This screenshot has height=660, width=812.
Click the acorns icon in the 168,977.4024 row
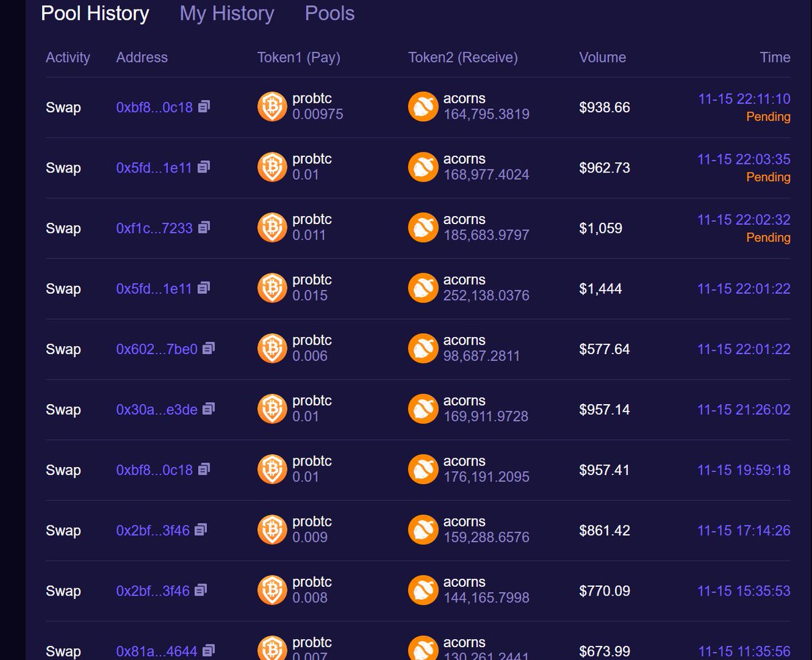423,167
